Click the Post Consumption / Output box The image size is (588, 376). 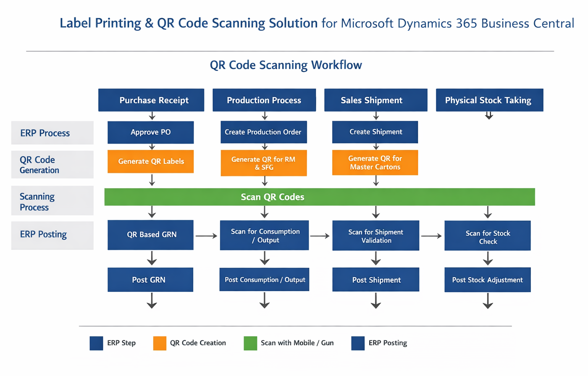point(265,279)
